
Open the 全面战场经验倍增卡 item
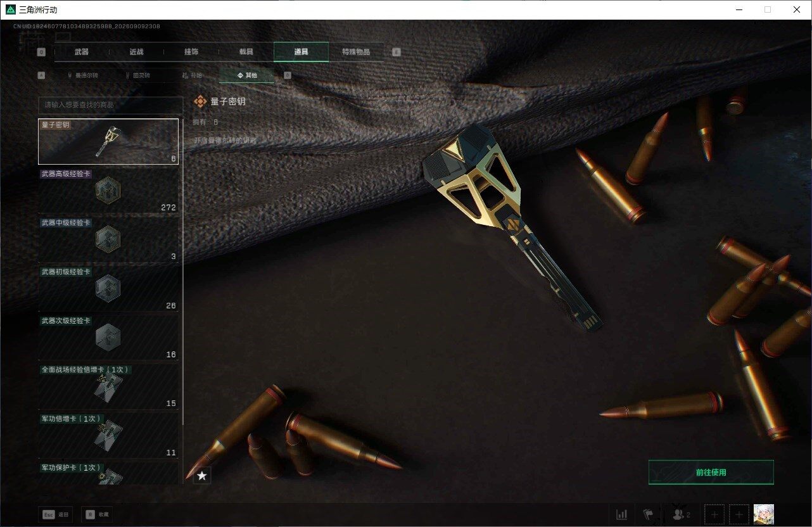click(x=108, y=386)
